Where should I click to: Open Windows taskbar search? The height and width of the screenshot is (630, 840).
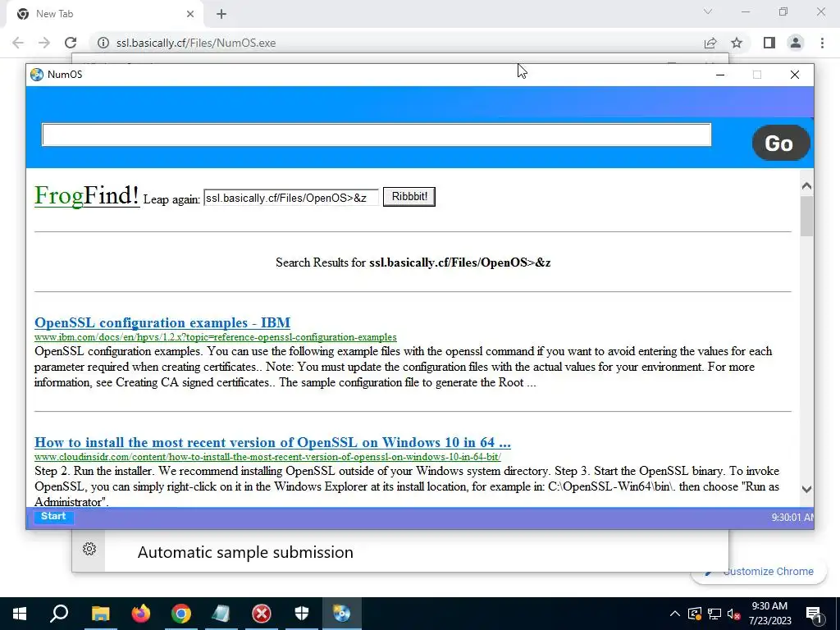[59, 614]
